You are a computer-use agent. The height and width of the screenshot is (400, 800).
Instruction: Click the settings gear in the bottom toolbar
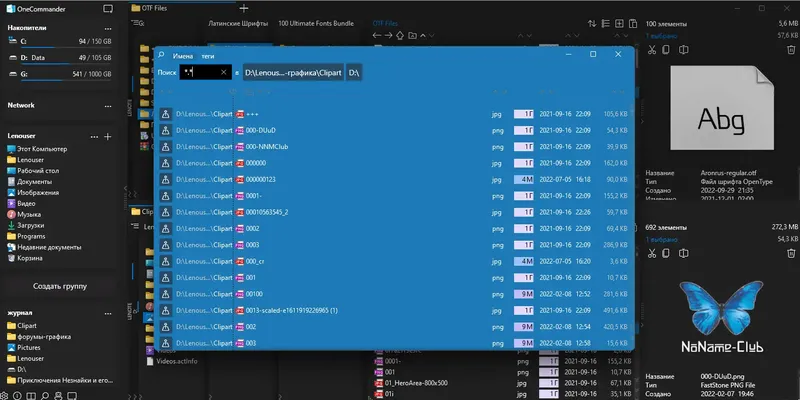click(x=5, y=395)
